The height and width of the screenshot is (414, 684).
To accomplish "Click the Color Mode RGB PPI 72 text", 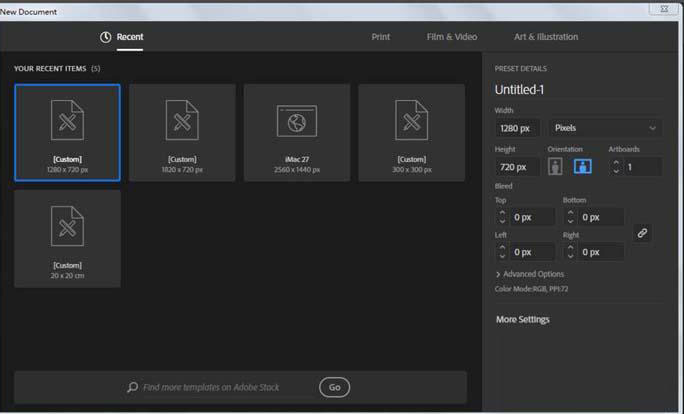I will pos(531,289).
